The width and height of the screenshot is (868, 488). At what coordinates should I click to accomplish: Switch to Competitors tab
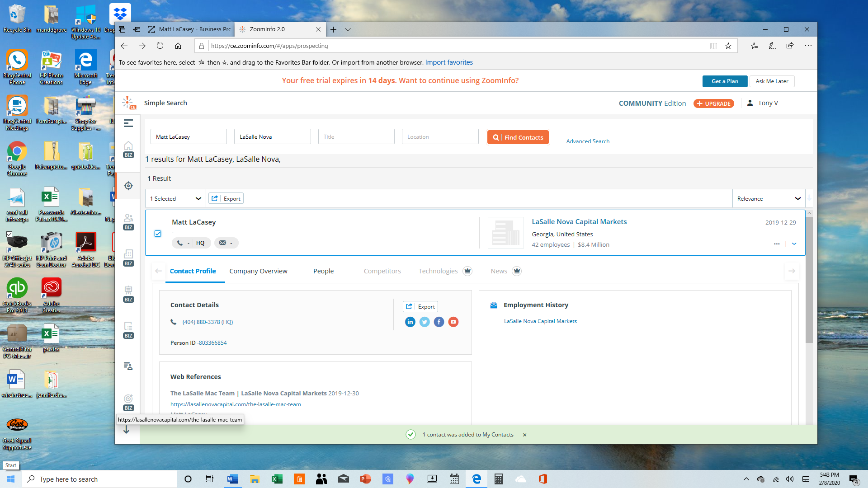click(x=382, y=271)
